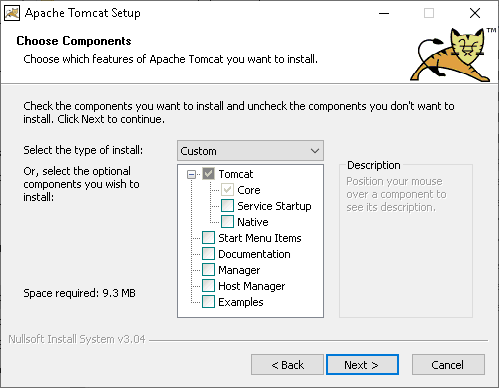Screen dimensions: 499x388
Task: Enable the Service Startup checkbox
Action: (227, 206)
